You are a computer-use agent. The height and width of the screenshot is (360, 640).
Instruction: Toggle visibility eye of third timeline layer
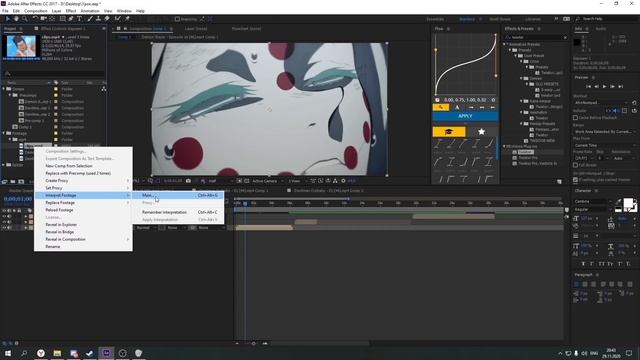4,228
